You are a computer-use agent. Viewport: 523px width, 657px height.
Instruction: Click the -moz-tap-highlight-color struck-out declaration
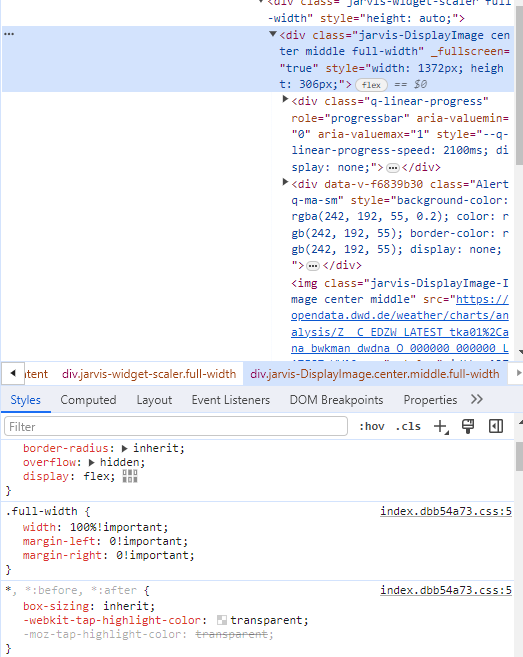coord(148,635)
